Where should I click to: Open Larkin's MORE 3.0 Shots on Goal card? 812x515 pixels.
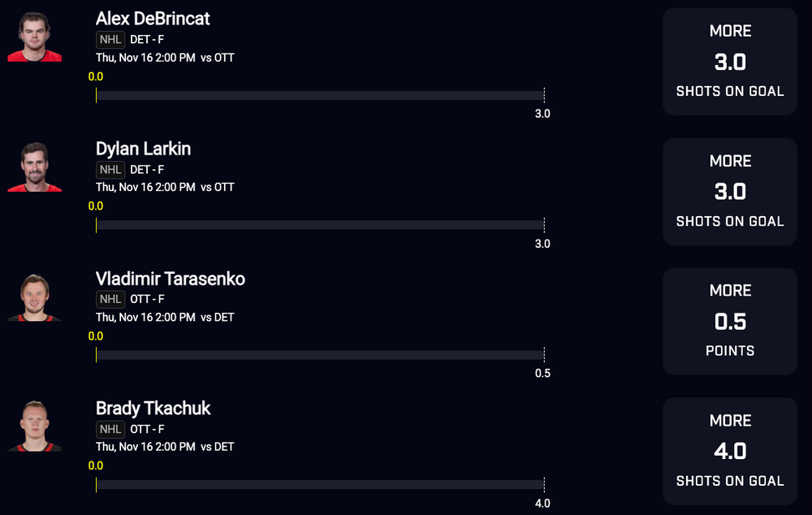[730, 191]
